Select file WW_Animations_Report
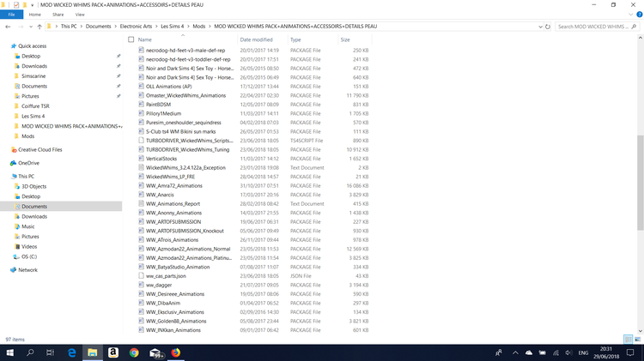 pos(173,204)
